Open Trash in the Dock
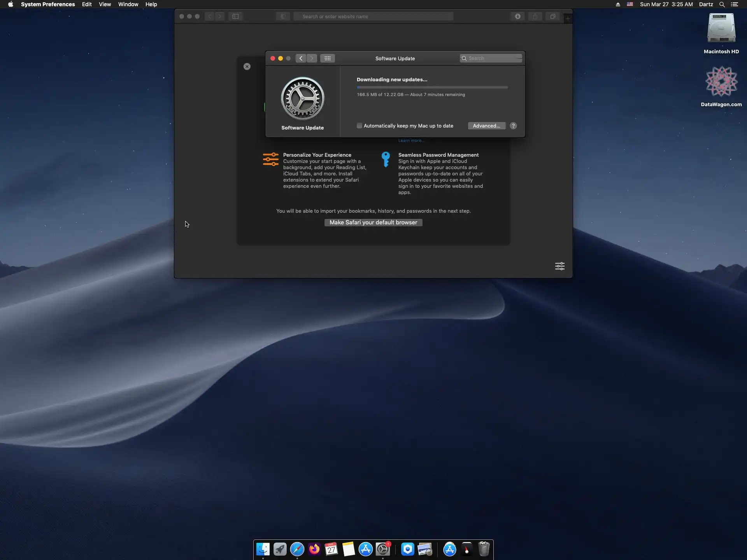 [x=484, y=549]
